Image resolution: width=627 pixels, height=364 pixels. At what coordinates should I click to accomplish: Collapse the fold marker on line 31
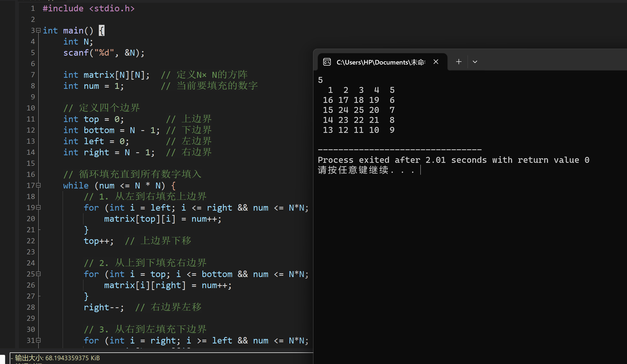click(38, 340)
